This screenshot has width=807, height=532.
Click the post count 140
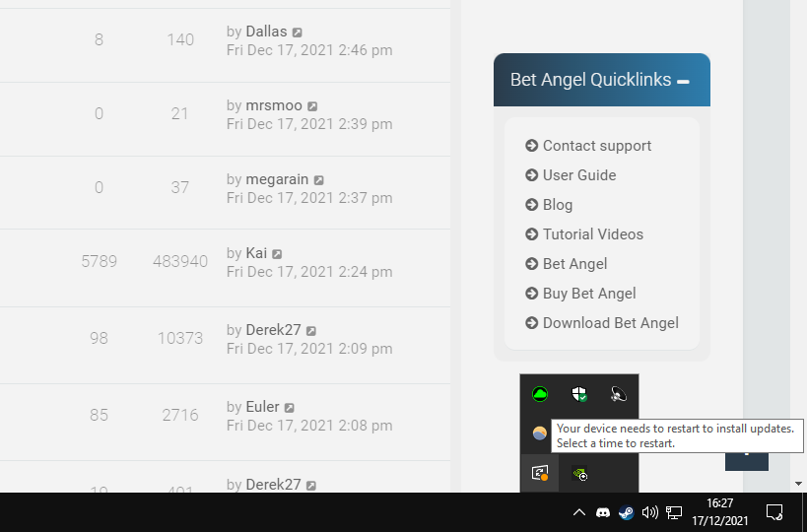(180, 39)
